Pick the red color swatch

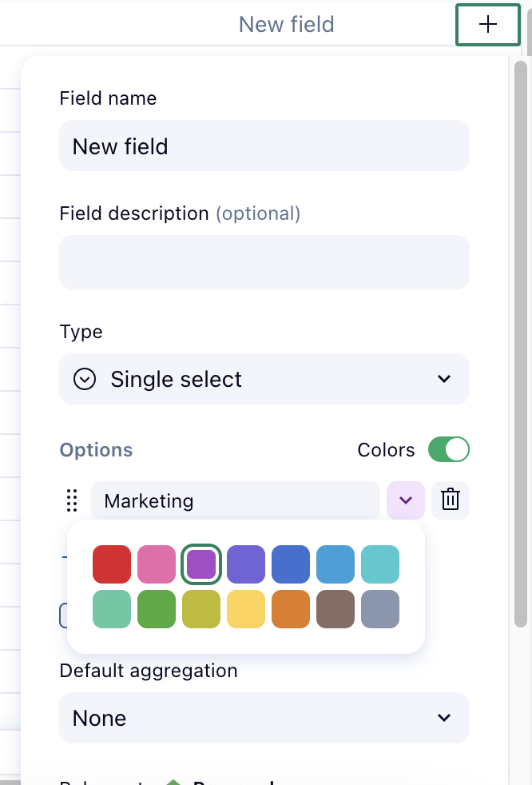[x=112, y=564]
